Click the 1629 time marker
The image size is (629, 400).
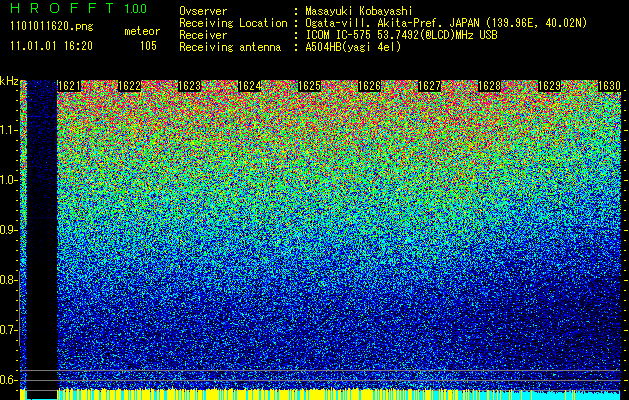pyautogui.click(x=549, y=86)
